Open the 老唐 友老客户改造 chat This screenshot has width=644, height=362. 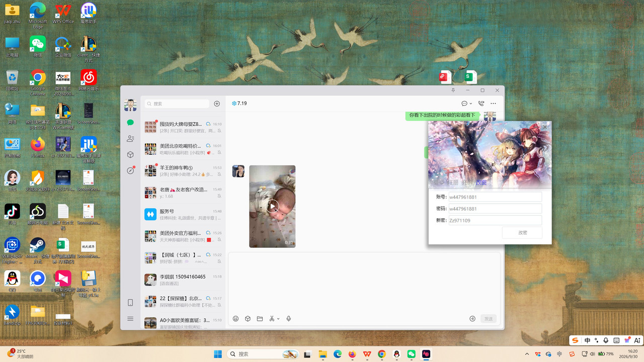coord(183,193)
